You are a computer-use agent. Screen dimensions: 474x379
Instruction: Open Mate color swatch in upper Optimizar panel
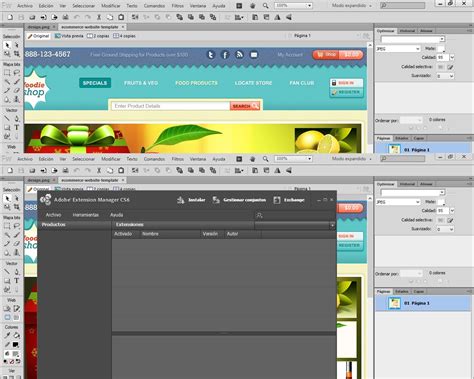(441, 49)
